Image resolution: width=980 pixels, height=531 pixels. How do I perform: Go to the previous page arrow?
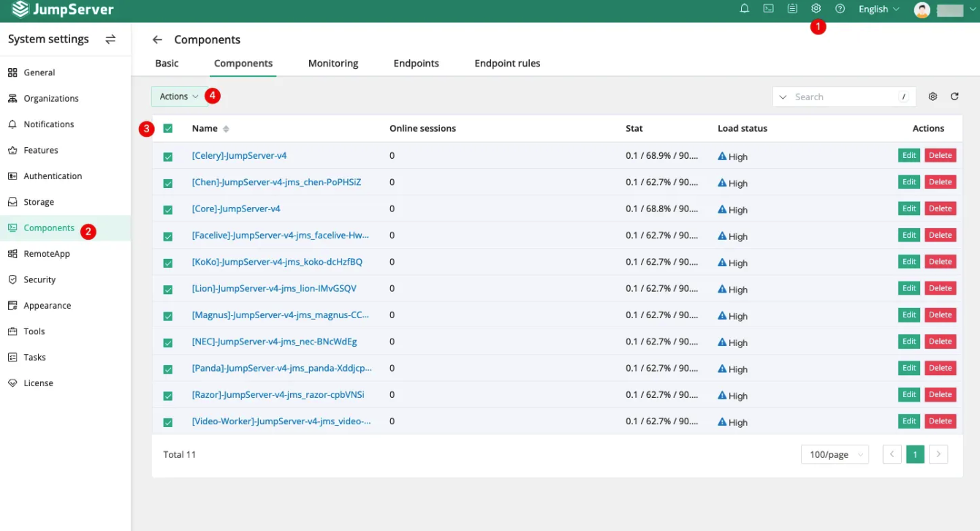(892, 454)
